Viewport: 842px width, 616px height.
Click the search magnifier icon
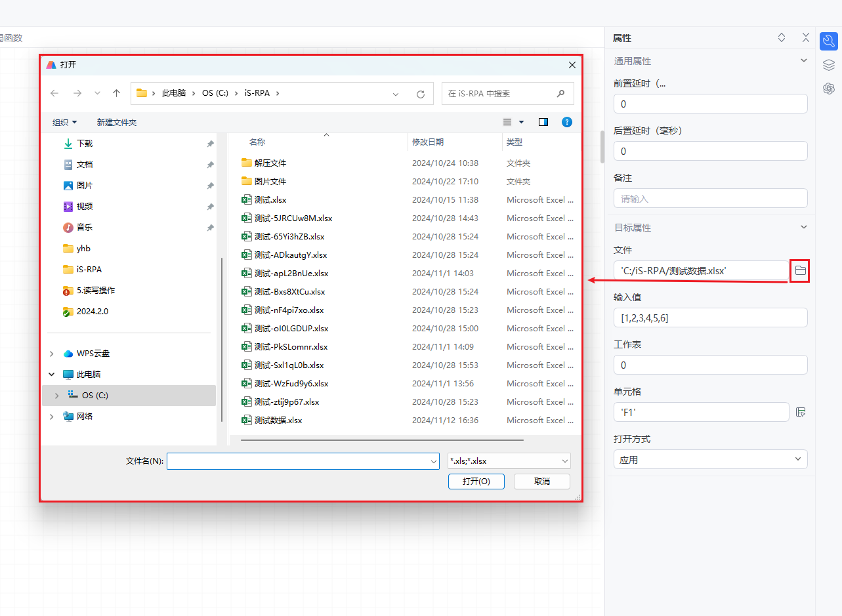[x=560, y=93]
